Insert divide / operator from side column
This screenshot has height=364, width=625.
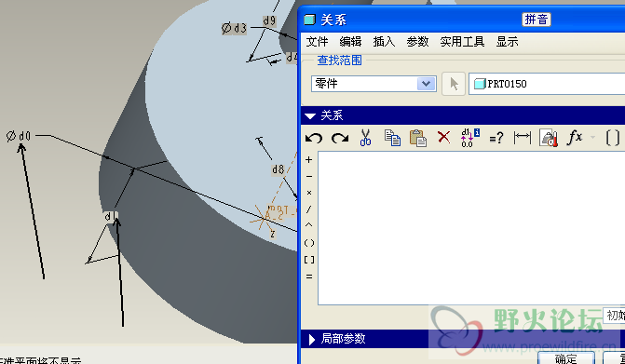(x=309, y=209)
